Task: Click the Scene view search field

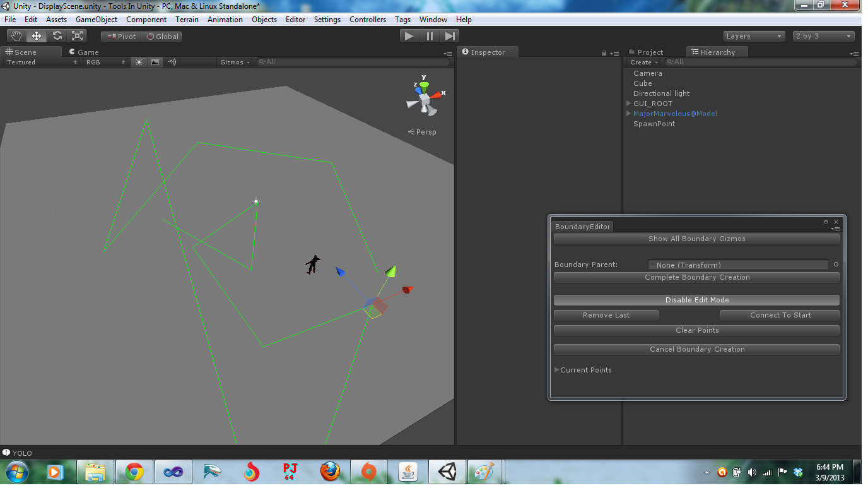Action: click(353, 62)
